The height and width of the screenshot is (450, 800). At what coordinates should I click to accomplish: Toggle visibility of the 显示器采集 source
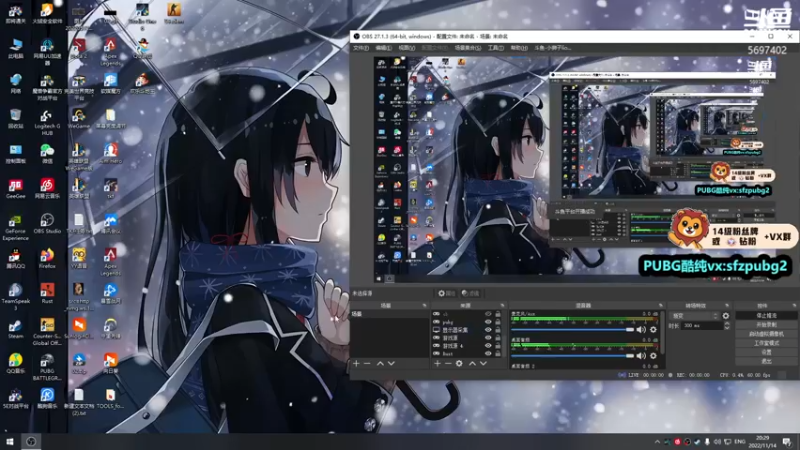(x=488, y=330)
